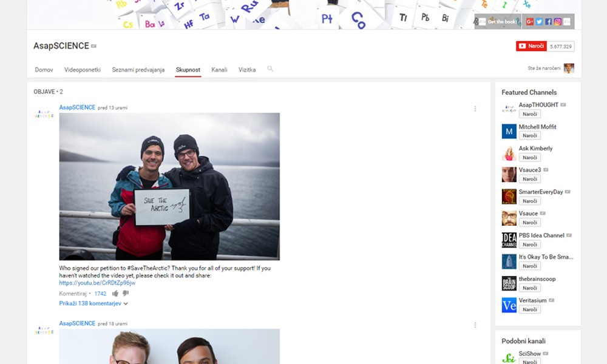The image size is (607, 364).
Task: Open Mitchell Moffit blue M avatar
Action: (x=509, y=131)
